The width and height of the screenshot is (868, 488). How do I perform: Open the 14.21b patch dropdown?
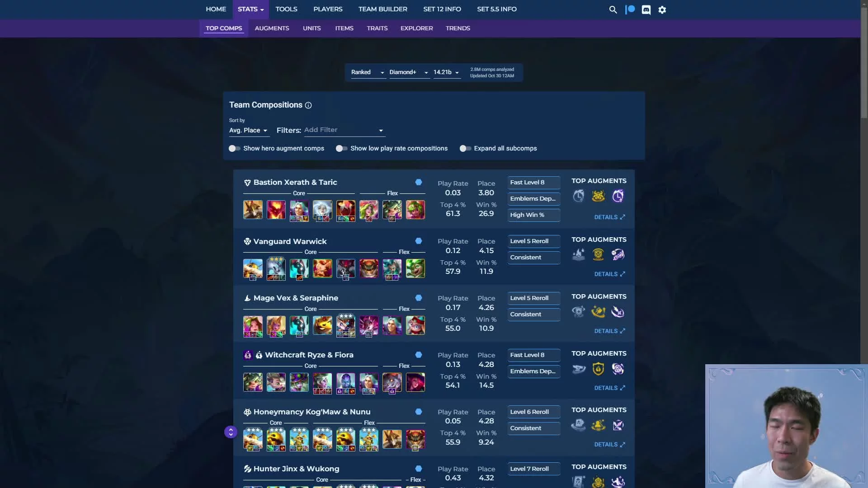tap(446, 72)
